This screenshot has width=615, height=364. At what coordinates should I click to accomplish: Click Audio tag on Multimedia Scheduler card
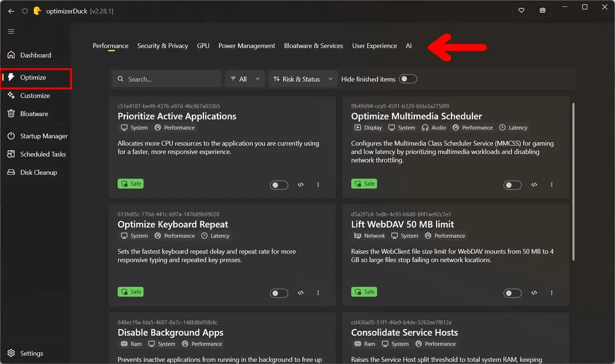tap(434, 128)
